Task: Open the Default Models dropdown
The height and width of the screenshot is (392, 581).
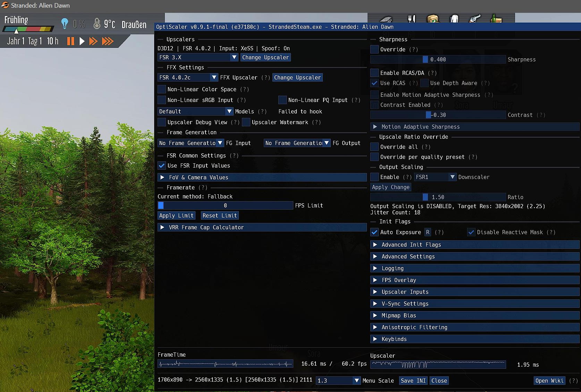Action: (x=195, y=111)
